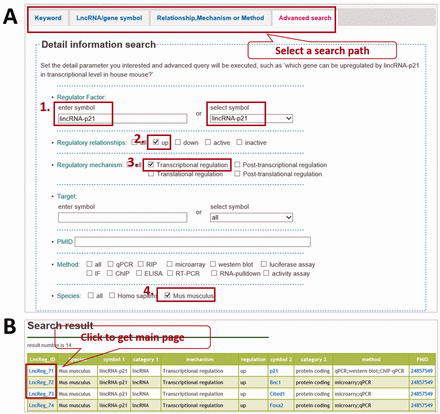The width and height of the screenshot is (440, 414).
Task: Follow the Bnc1 symbol link
Action: tap(275, 382)
